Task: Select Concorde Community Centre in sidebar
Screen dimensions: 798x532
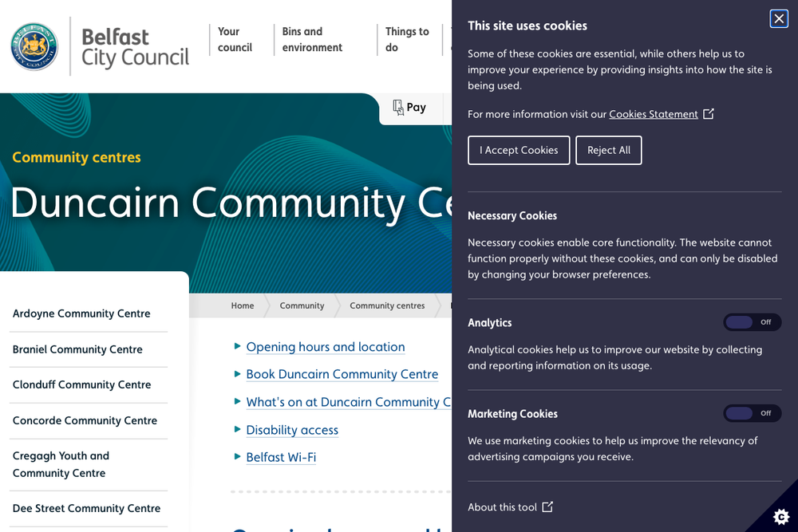Action: pos(85,420)
